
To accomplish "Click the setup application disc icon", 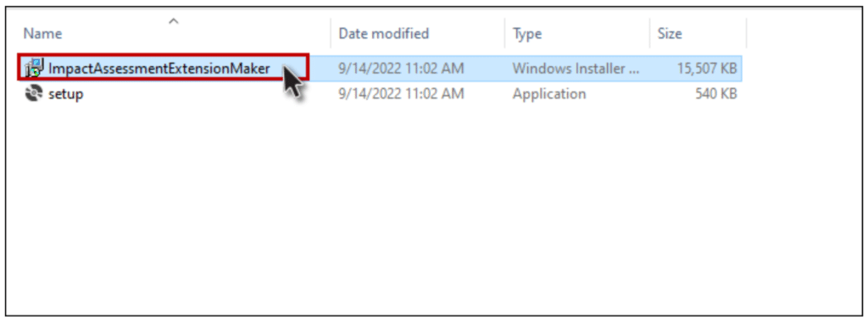I will [x=33, y=93].
